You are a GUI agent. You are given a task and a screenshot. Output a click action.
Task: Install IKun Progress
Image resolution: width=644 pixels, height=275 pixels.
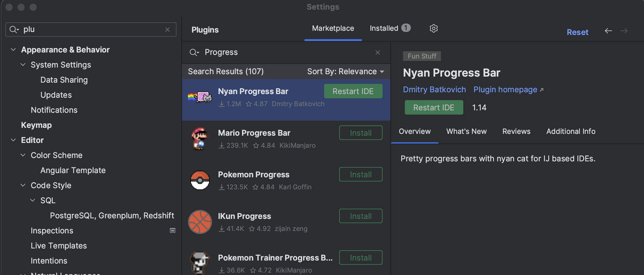point(361,216)
